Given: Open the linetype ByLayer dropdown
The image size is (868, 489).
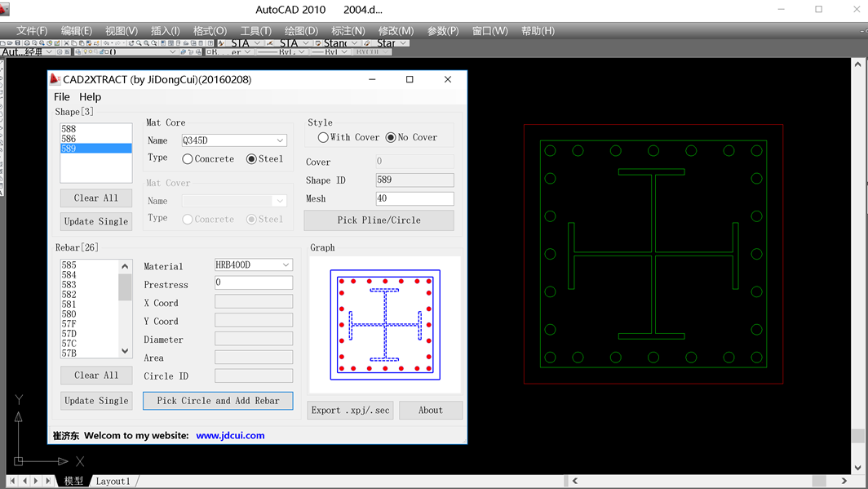Looking at the screenshot, I should click(302, 52).
